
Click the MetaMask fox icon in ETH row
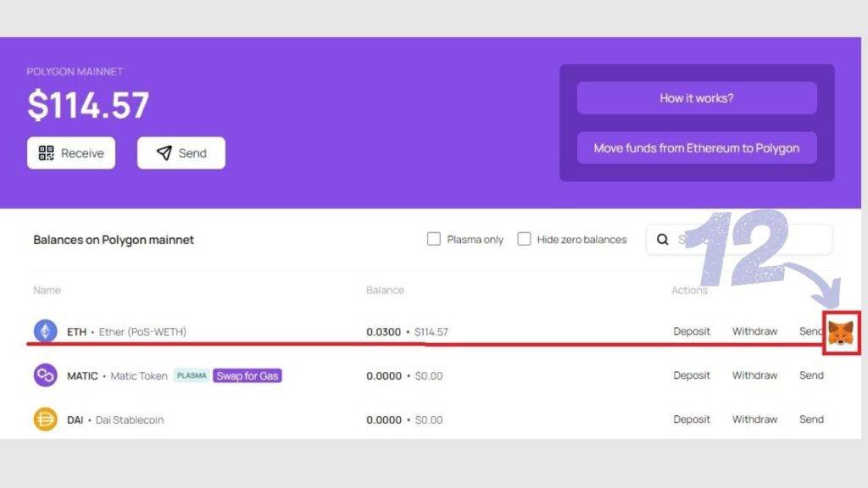pos(841,333)
